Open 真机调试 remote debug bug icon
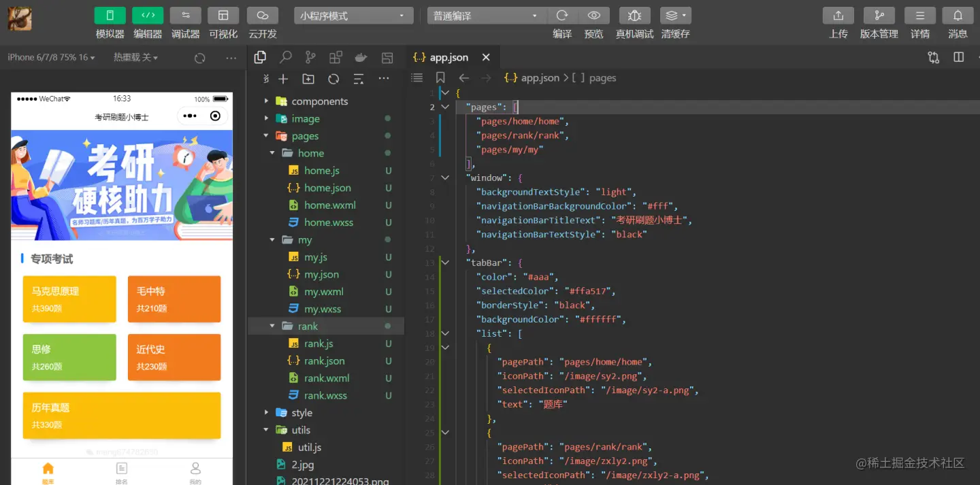 (634, 16)
